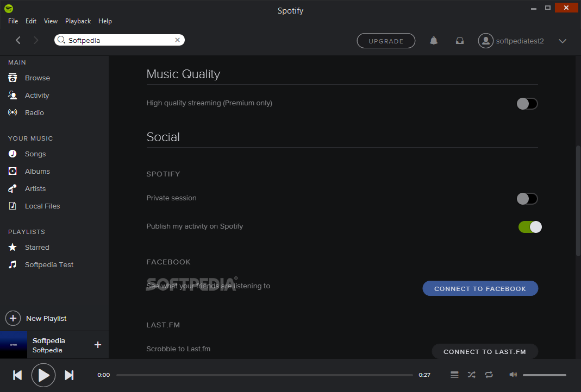This screenshot has width=581, height=392.
Task: Go forward with the right arrow
Action: click(x=36, y=40)
